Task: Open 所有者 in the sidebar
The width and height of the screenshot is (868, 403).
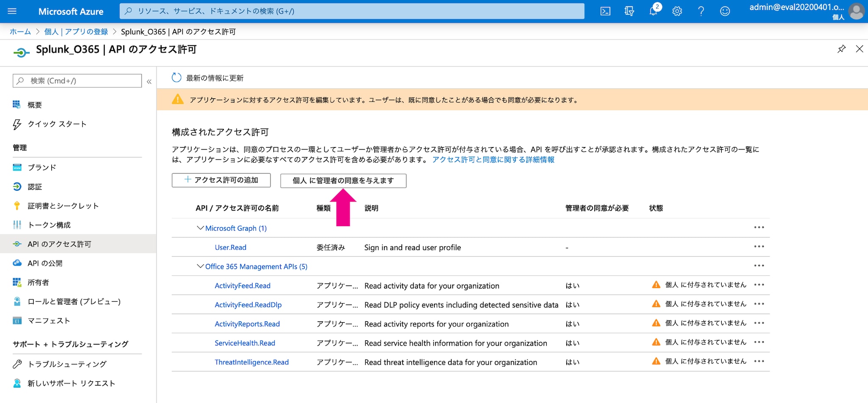Action: [x=38, y=283]
